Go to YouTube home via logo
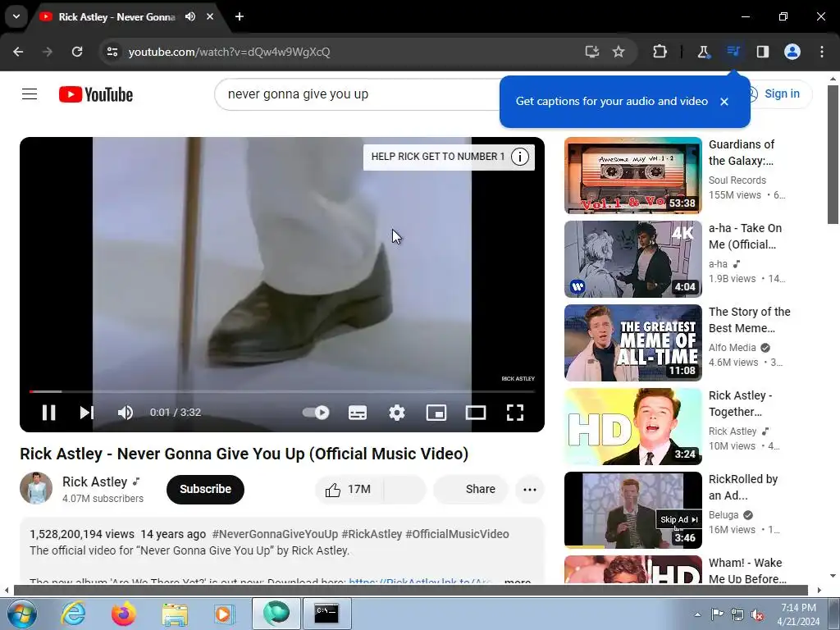This screenshot has height=630, width=840. 96,94
